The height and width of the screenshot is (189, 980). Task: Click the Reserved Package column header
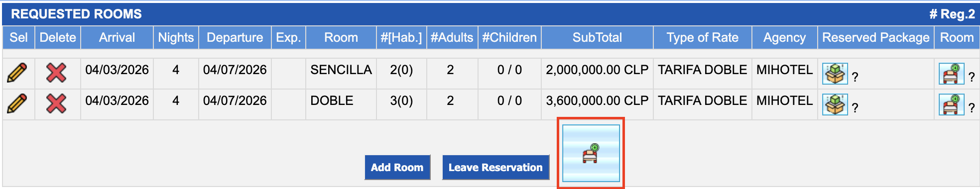[875, 38]
